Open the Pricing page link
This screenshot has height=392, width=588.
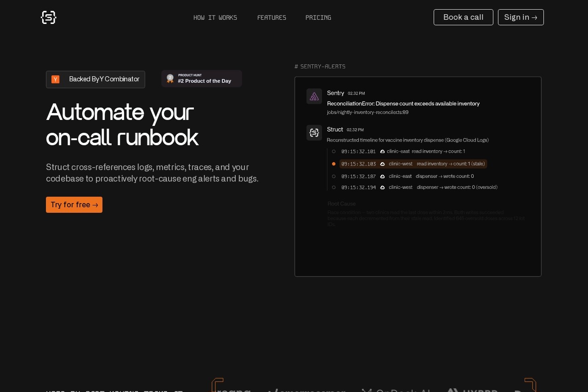318,17
